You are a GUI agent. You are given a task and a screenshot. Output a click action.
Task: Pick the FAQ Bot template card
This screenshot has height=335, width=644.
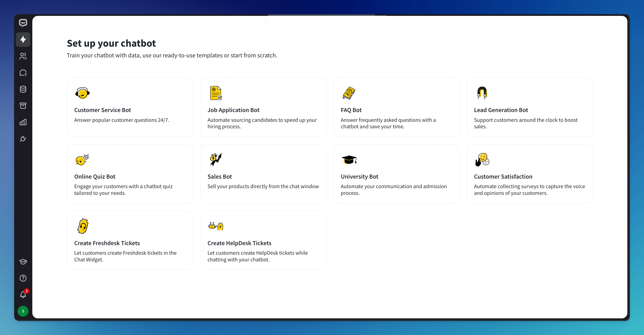(x=396, y=107)
